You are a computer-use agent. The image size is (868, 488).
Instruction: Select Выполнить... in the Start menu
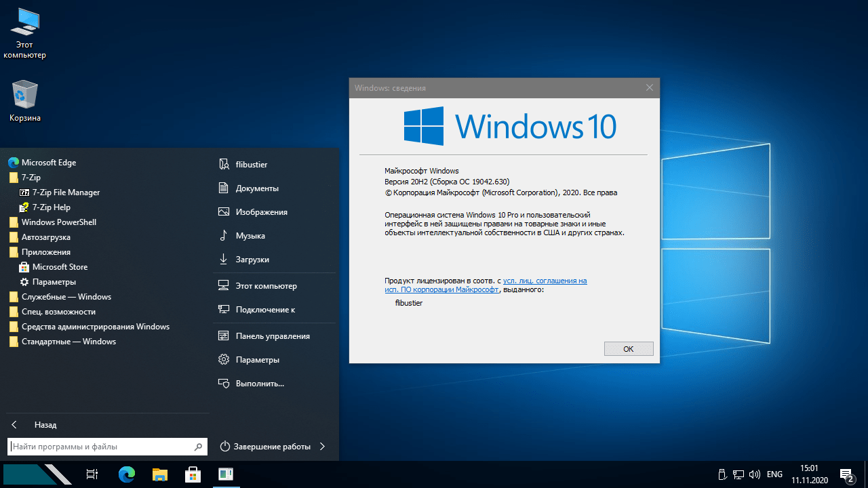click(258, 383)
